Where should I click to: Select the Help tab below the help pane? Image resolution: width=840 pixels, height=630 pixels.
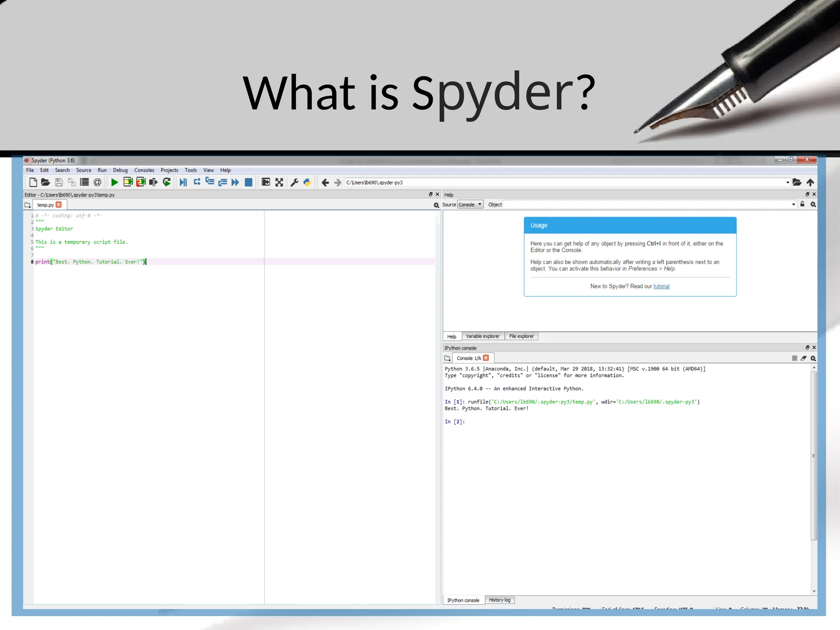tap(452, 337)
